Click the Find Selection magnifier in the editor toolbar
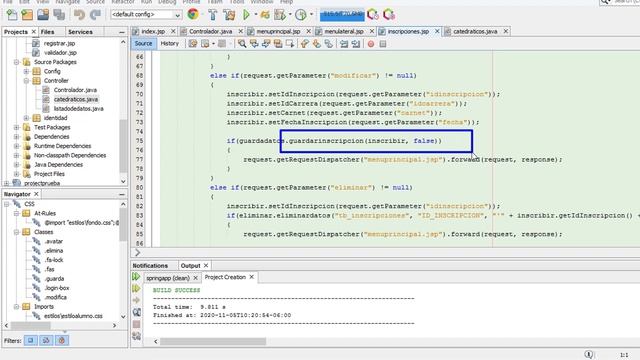 coord(242,44)
